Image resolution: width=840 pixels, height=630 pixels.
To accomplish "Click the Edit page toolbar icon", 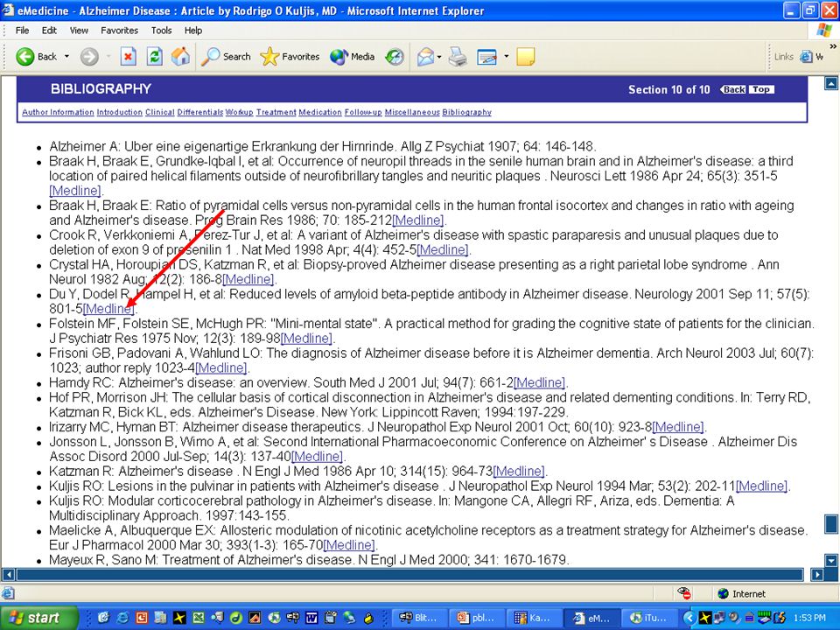I will (487, 56).
